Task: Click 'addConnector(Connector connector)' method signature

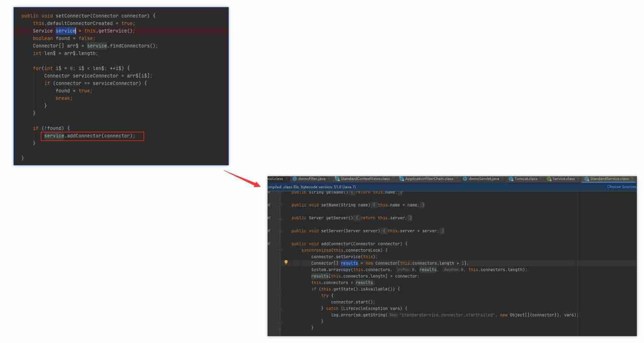Action: click(362, 244)
